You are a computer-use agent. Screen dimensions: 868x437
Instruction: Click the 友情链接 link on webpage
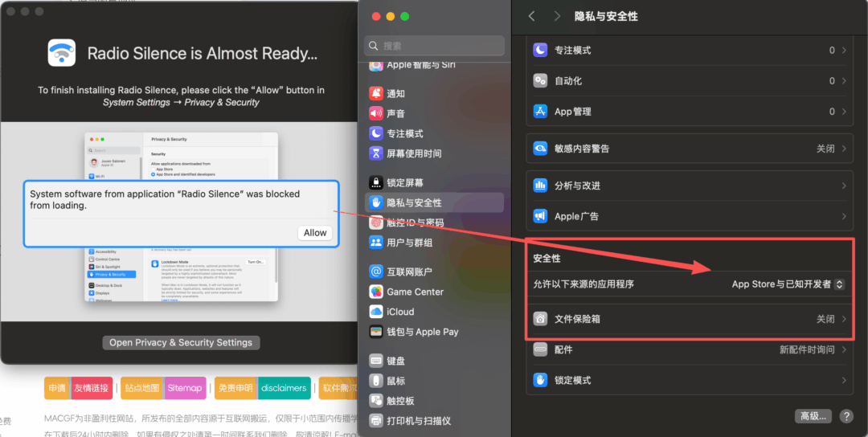tap(92, 388)
